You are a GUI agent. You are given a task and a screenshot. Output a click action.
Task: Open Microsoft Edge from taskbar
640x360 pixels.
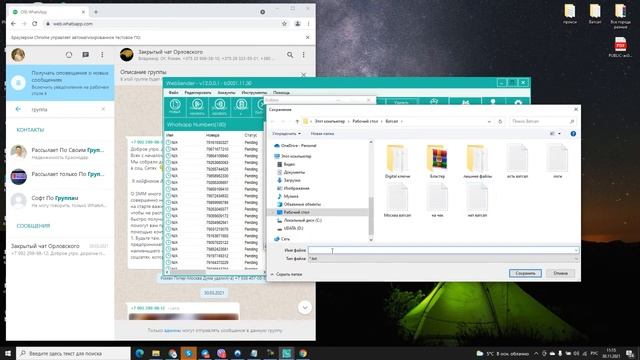[x=140, y=353]
